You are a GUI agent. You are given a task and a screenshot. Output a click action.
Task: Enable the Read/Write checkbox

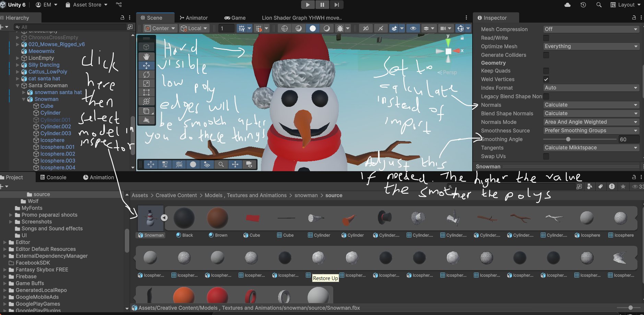546,38
